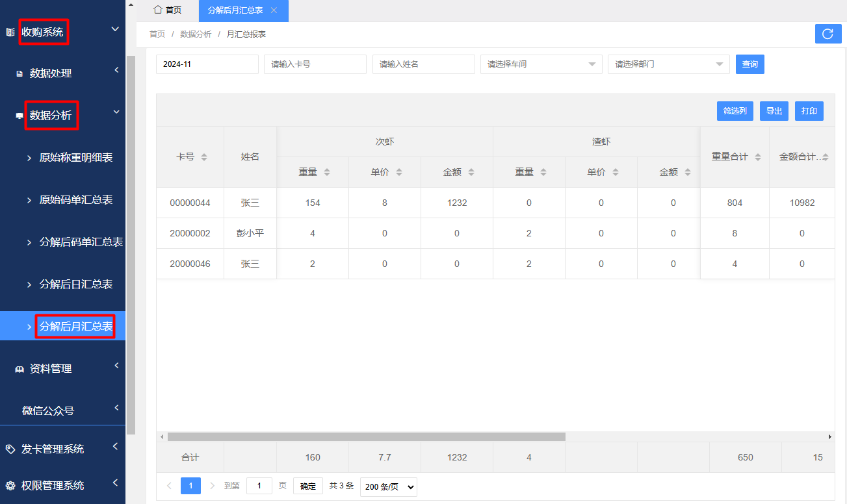
Task: Click the 首页 breadcrumb link
Action: coord(157,34)
